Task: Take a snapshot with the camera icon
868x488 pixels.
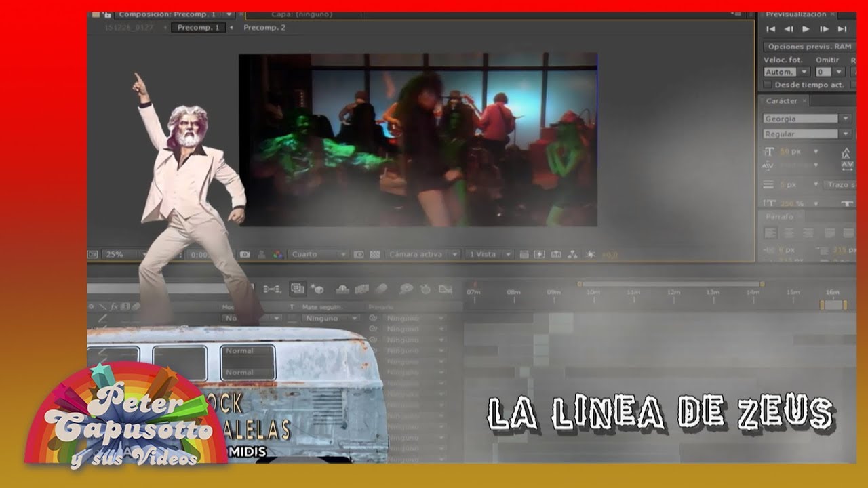Action: pos(245,255)
